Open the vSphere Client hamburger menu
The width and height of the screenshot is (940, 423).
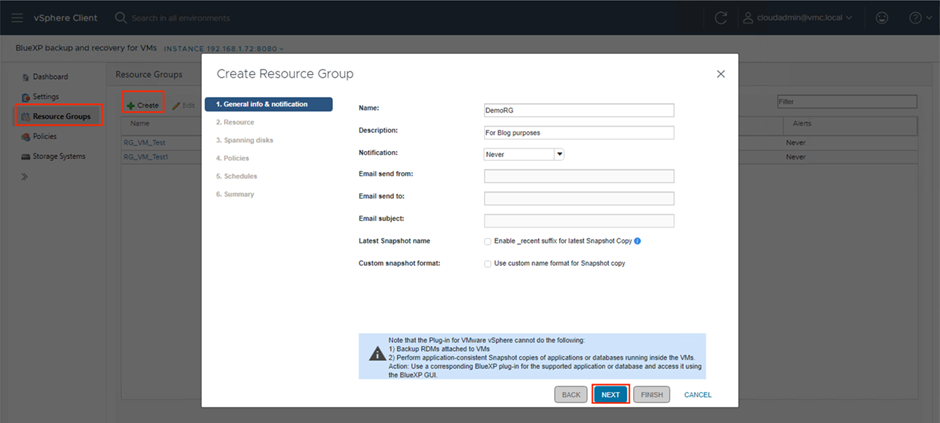[18, 18]
